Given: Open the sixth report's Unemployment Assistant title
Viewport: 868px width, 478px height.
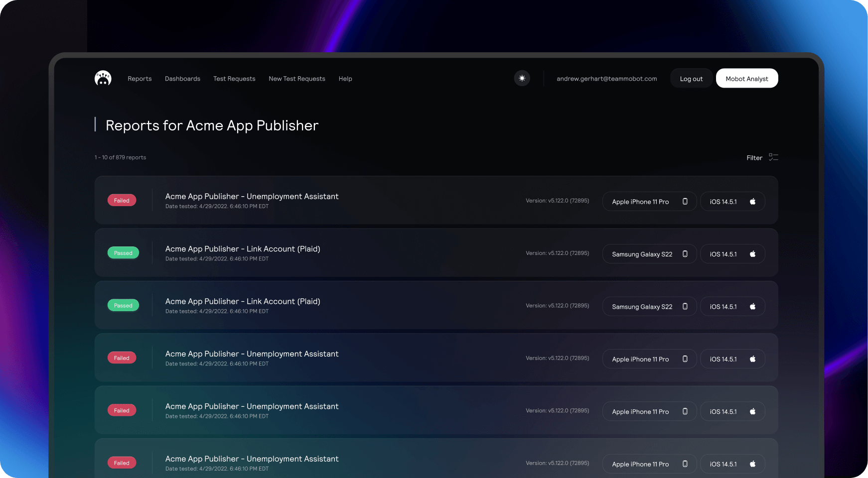Looking at the screenshot, I should coord(252,459).
